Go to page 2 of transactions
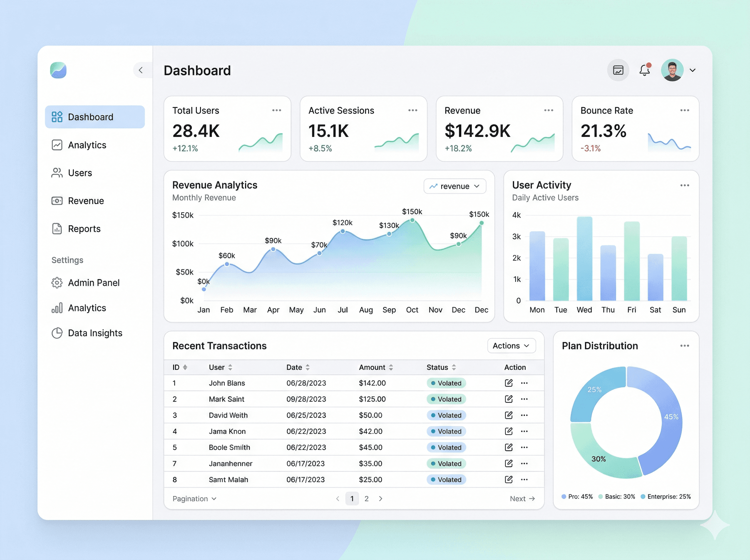This screenshot has height=560, width=750. [x=366, y=499]
